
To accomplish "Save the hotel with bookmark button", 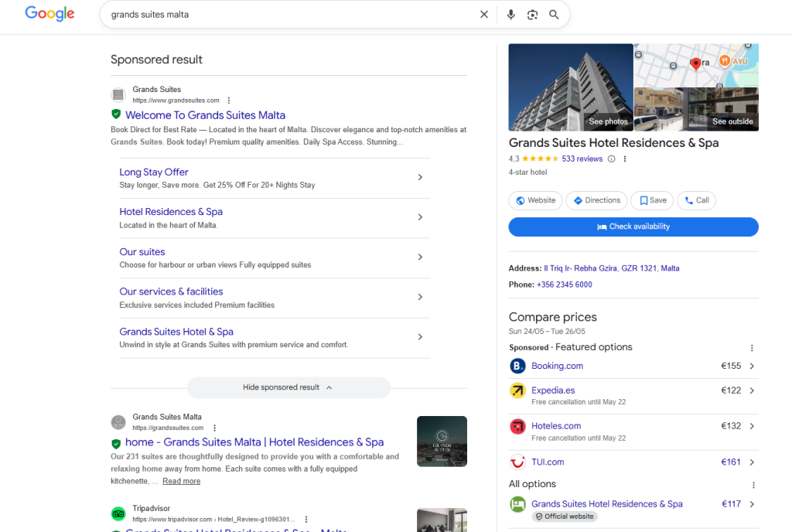I will (652, 200).
